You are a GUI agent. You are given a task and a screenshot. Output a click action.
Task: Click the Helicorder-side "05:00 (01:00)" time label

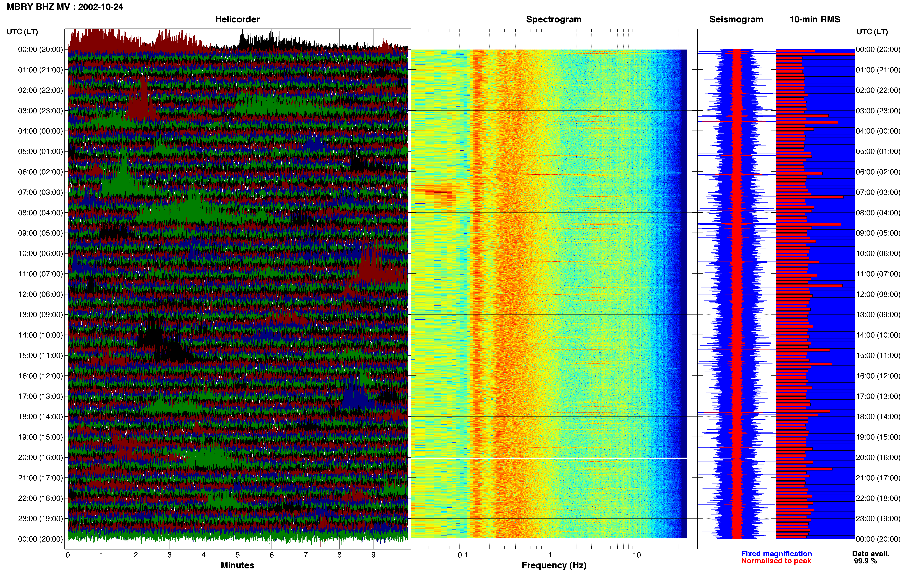point(40,151)
